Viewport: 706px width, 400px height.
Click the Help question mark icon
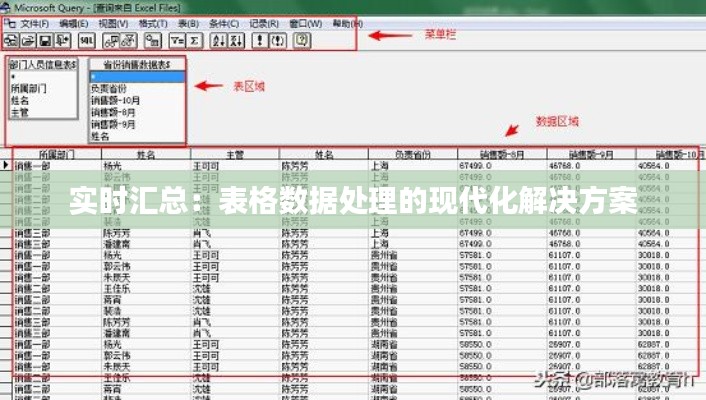click(x=302, y=41)
